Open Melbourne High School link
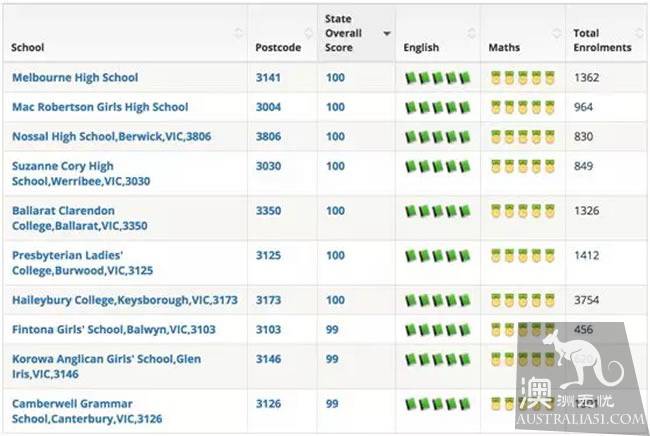Screen dimensions: 650x436 click(75, 78)
